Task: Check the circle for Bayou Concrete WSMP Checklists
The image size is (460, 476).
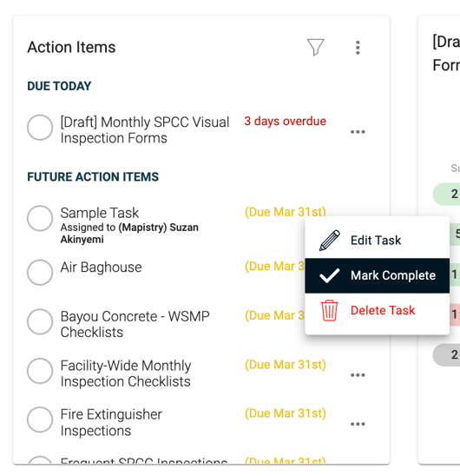Action: [x=40, y=321]
